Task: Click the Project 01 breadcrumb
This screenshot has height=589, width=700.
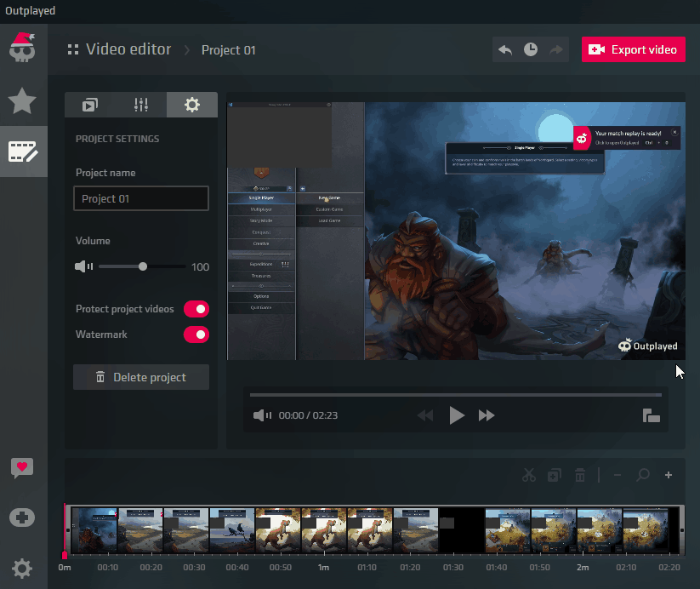Action: tap(229, 50)
